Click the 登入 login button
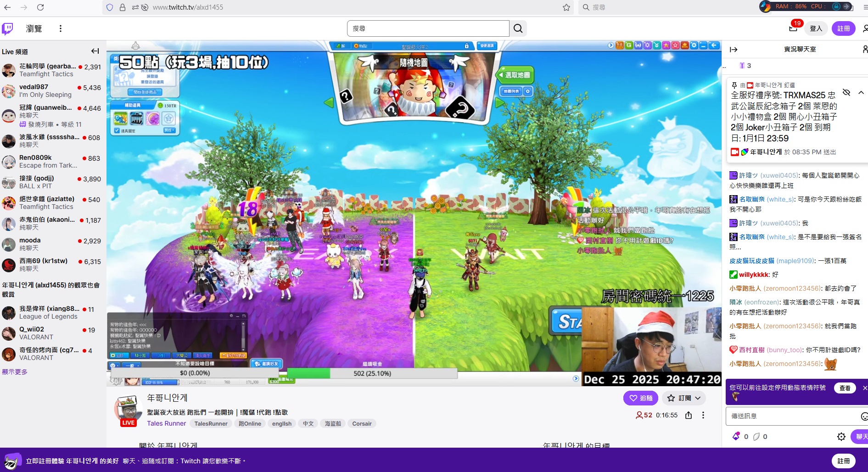The image size is (868, 472). tap(816, 28)
